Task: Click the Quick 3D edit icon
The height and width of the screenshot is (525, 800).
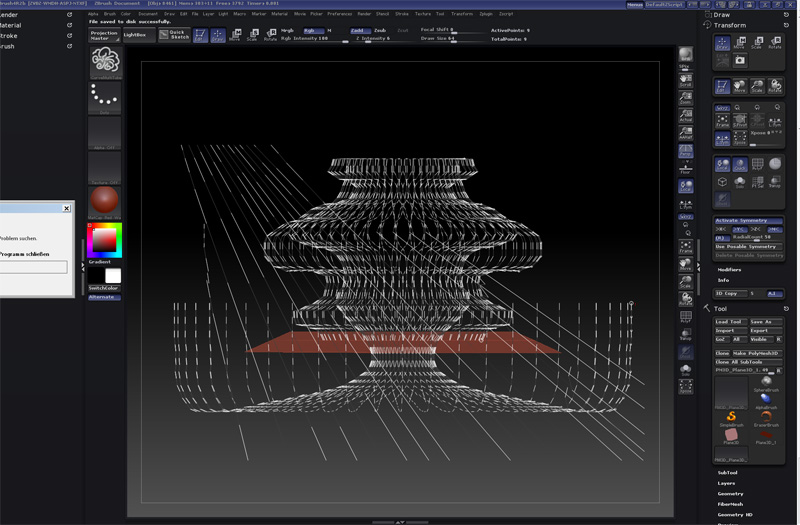Action: click(x=739, y=164)
